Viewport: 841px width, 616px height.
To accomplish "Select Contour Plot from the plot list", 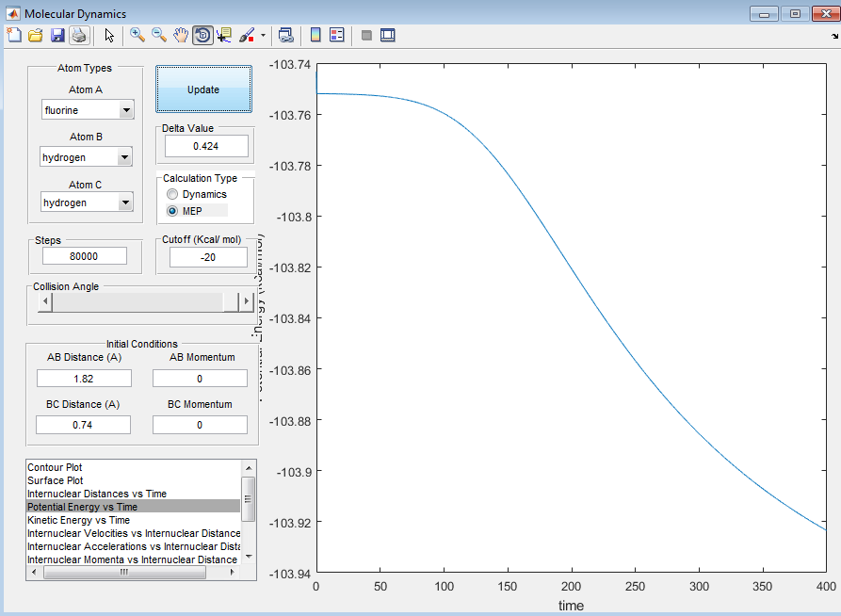I will [55, 467].
